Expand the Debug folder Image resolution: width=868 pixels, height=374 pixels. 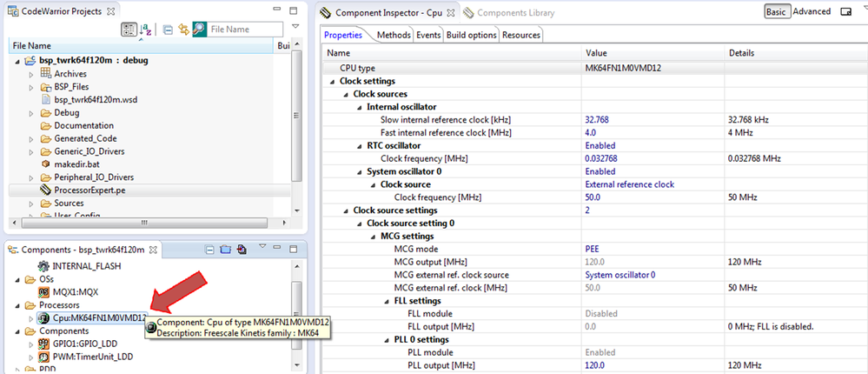point(31,113)
